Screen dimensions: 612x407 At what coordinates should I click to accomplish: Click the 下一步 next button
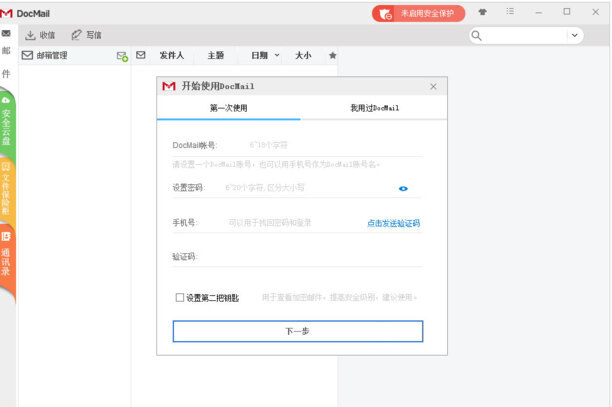pos(298,331)
